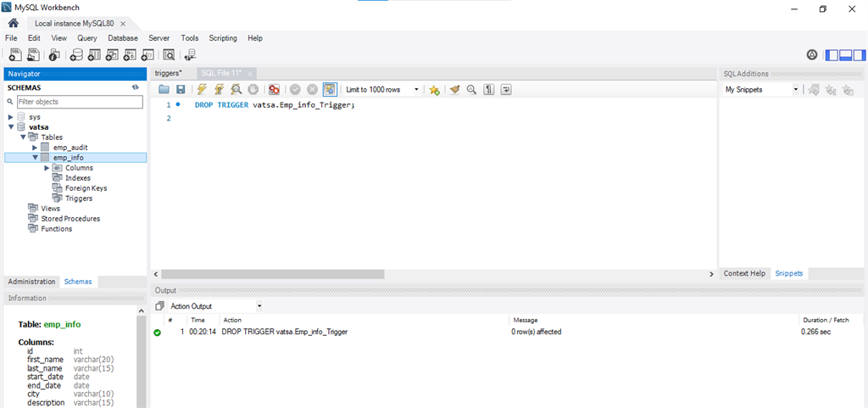Viewport: 868px width, 408px height.
Task: Create a new table toolbar icon
Action: tap(94, 55)
